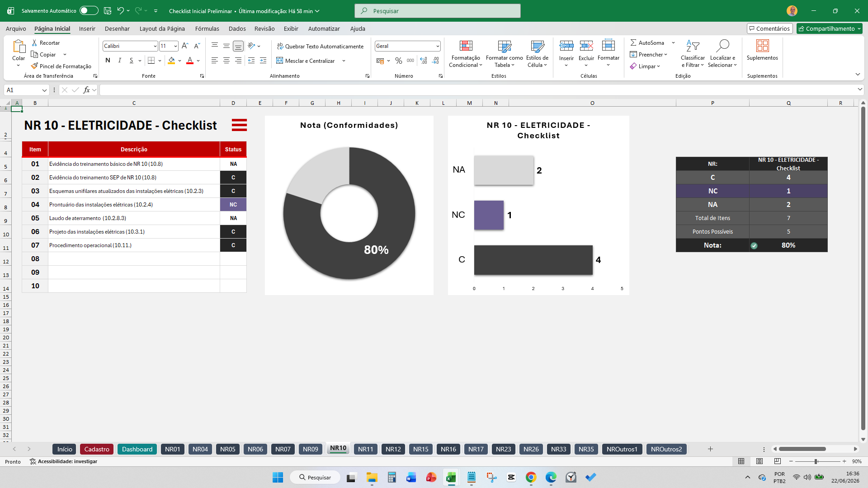Image resolution: width=868 pixels, height=488 pixels.
Task: Toggle Wrap Text Automatically
Action: coord(320,46)
